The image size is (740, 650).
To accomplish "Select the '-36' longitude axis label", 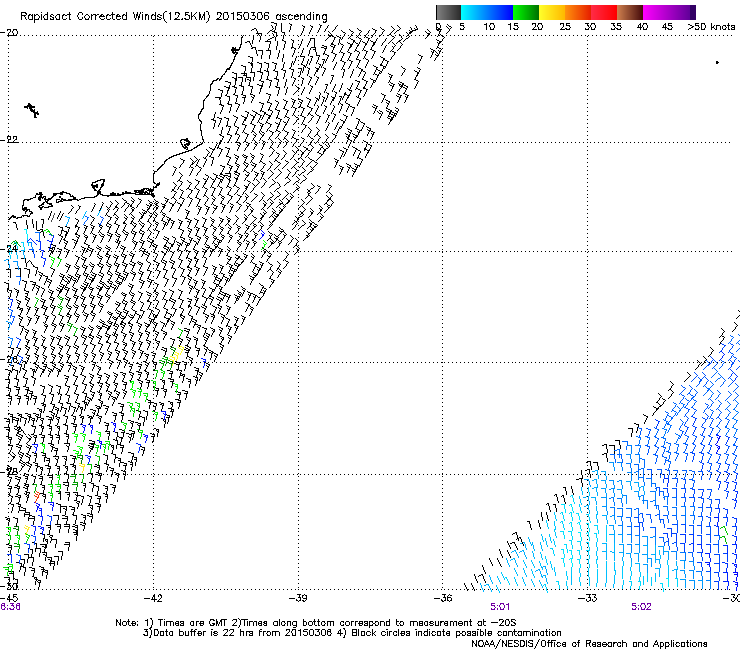I will (443, 598).
